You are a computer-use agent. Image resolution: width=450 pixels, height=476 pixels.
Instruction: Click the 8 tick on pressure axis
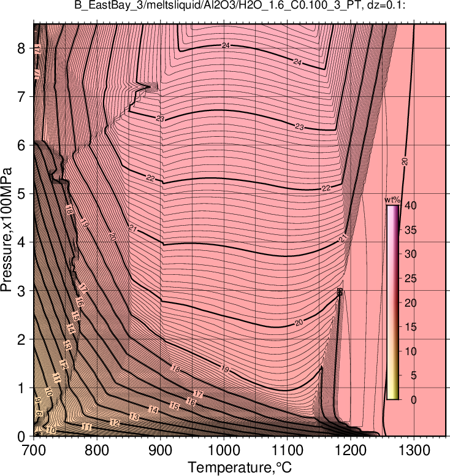[x=21, y=48]
